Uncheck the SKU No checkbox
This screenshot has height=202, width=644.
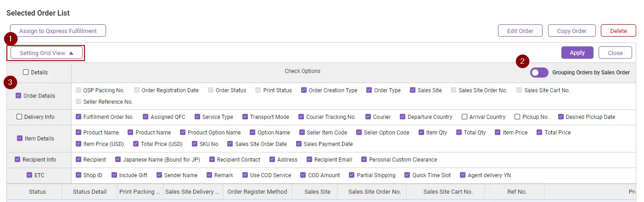(x=195, y=144)
